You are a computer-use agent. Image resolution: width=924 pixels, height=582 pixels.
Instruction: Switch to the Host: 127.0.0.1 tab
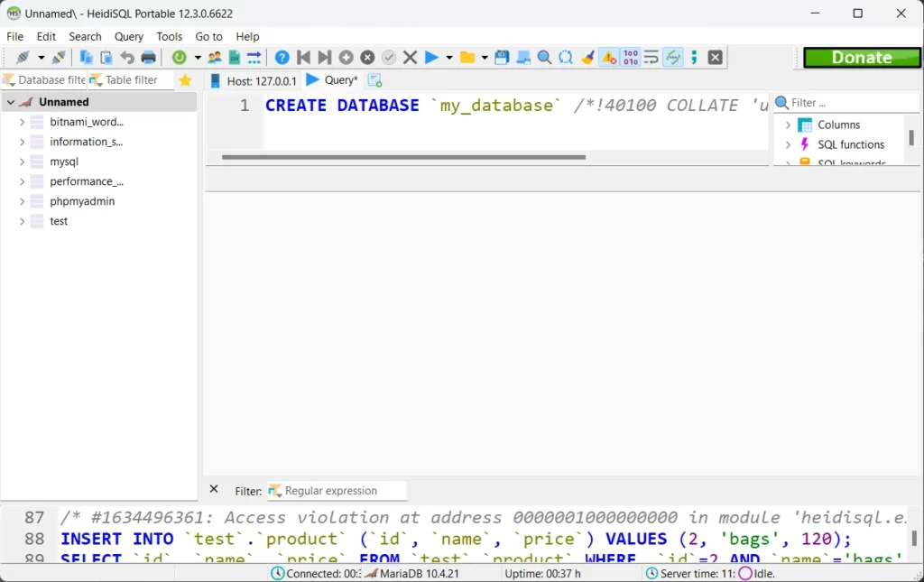point(254,80)
